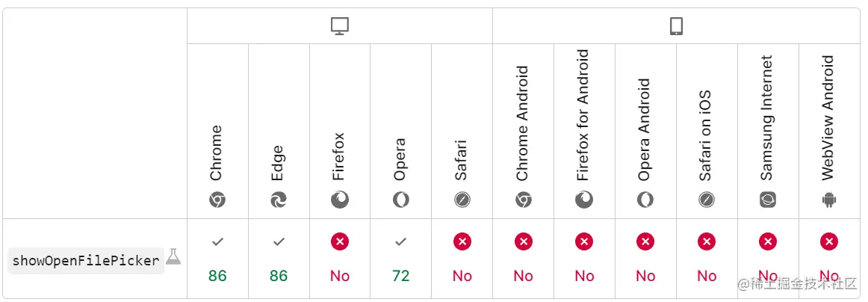Viewport: 868px width, 302px height.
Task: Click the desktop Opera logo icon
Action: pos(401,200)
